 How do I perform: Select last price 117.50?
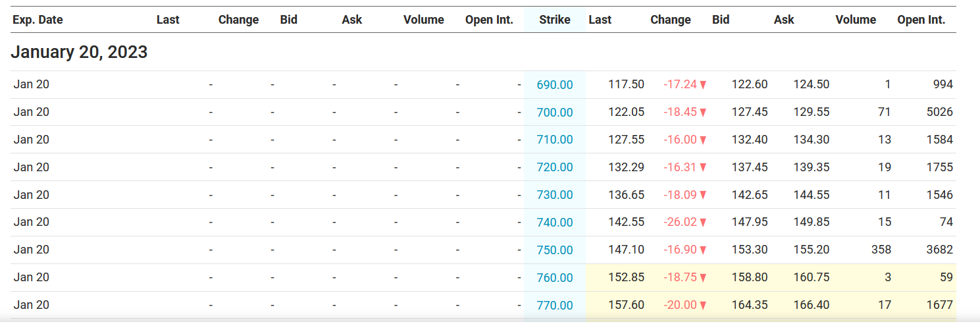[626, 84]
